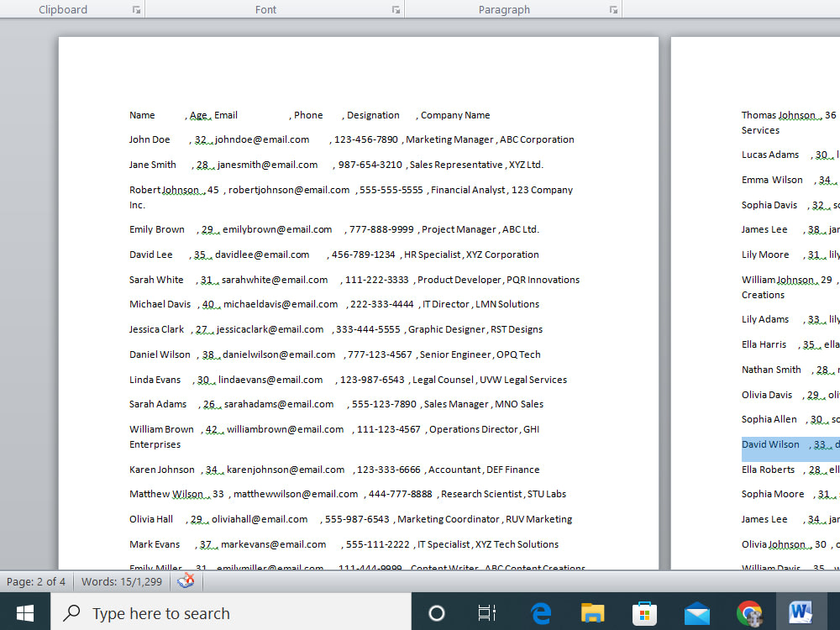Click 'danielwilson@email.com' email text

coord(279,354)
